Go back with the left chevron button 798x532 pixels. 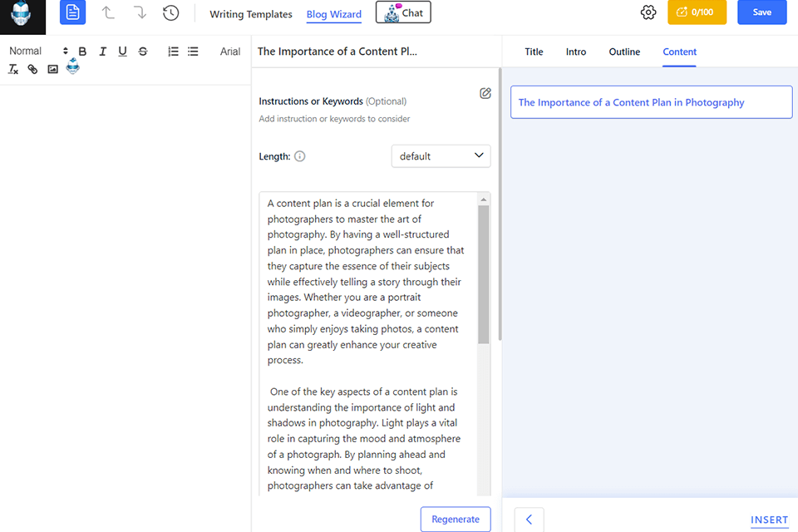(529, 520)
